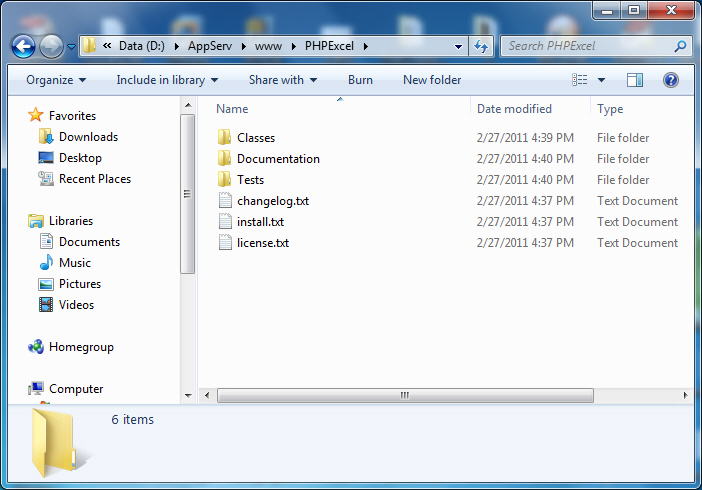Open the Music library
Screen dimensions: 702x490
click(74, 262)
